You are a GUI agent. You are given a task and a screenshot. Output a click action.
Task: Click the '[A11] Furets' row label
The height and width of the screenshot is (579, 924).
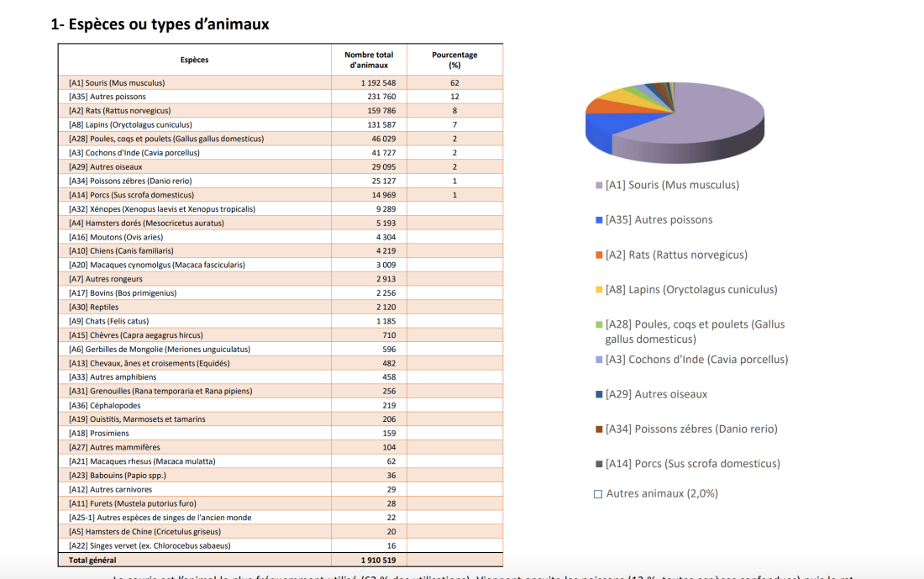tap(133, 504)
